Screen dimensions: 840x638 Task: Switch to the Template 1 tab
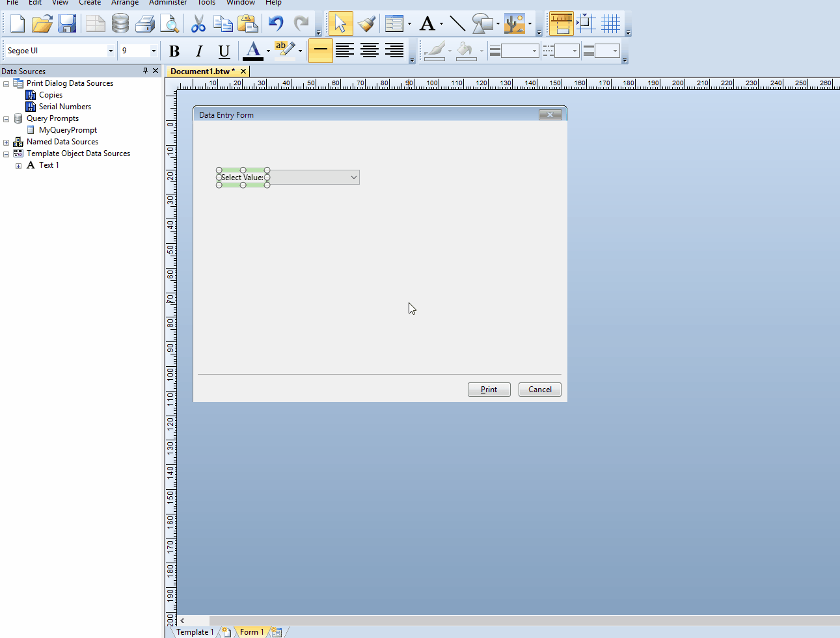click(195, 632)
